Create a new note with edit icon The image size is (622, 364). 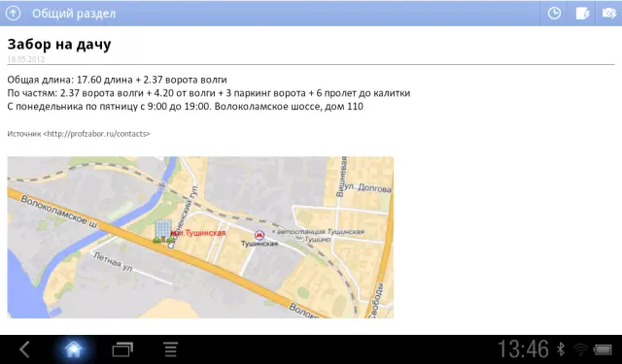click(x=583, y=14)
